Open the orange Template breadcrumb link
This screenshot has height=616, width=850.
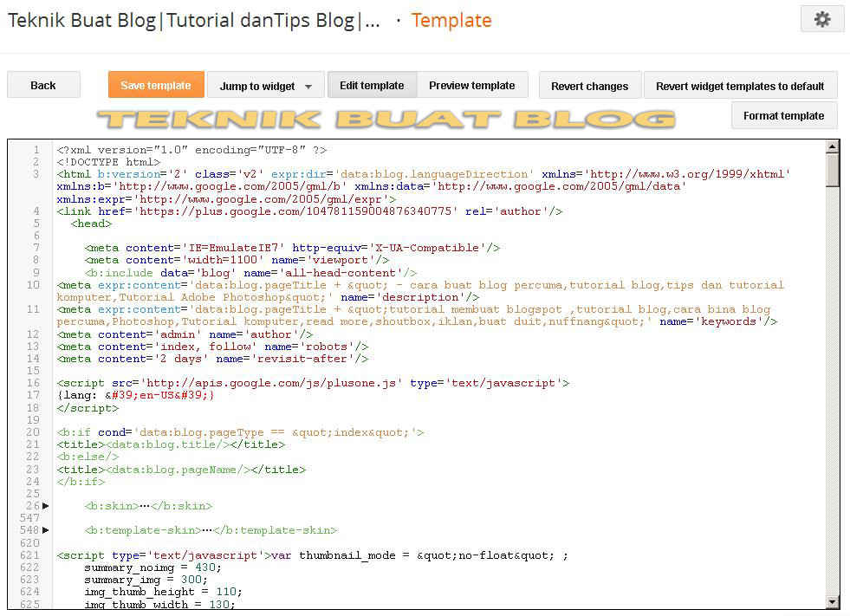451,19
